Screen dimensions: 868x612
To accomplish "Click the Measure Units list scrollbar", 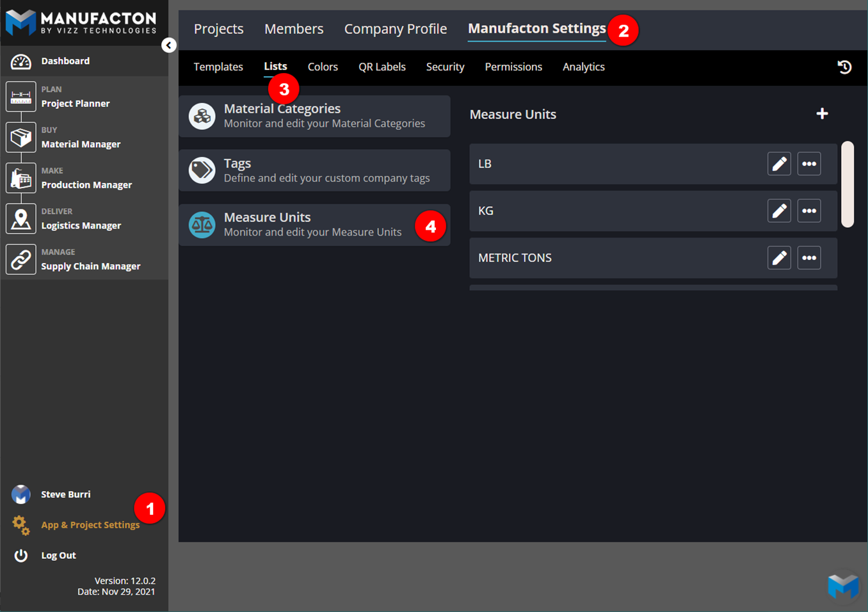I will click(x=848, y=184).
